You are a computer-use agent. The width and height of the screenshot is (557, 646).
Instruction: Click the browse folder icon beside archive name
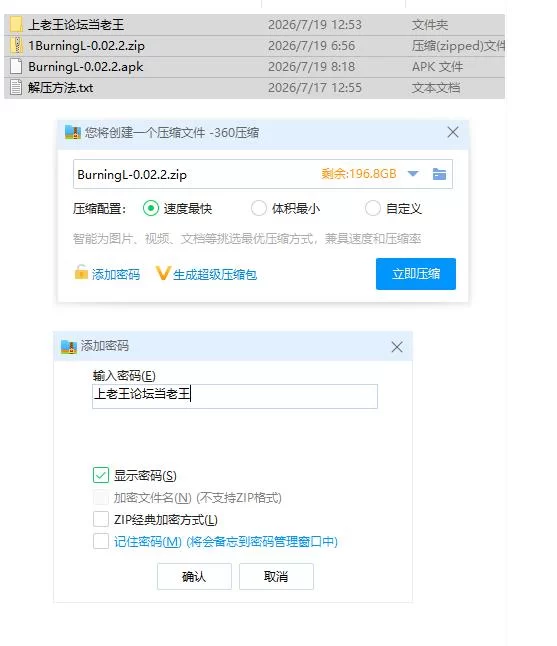(439, 174)
